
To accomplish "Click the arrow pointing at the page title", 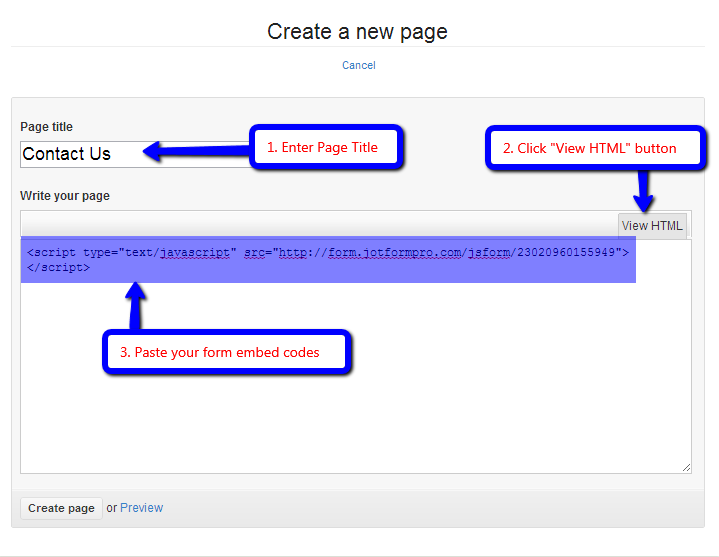I will pos(195,151).
